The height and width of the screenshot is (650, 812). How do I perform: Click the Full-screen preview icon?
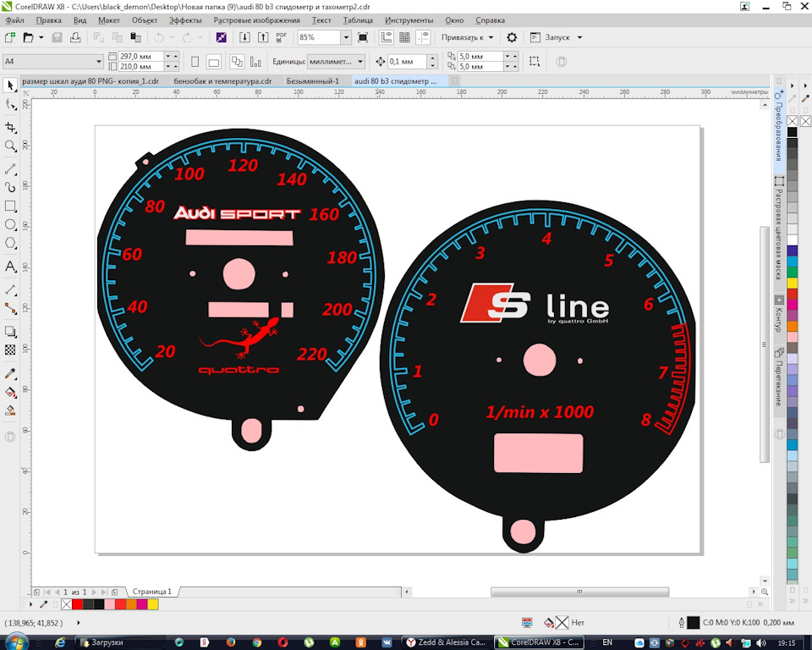[x=363, y=37]
